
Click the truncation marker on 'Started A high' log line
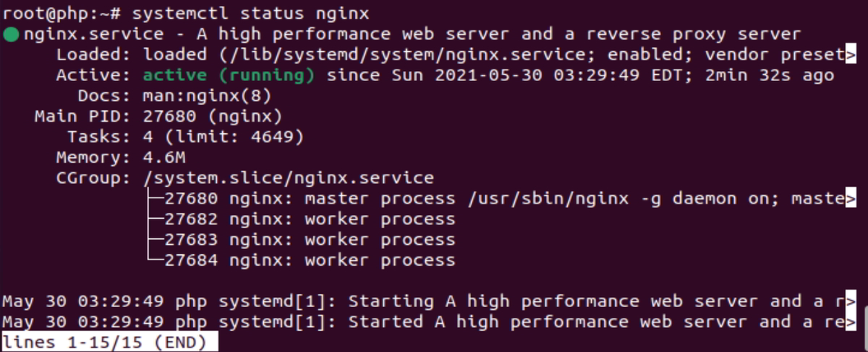coord(851,322)
